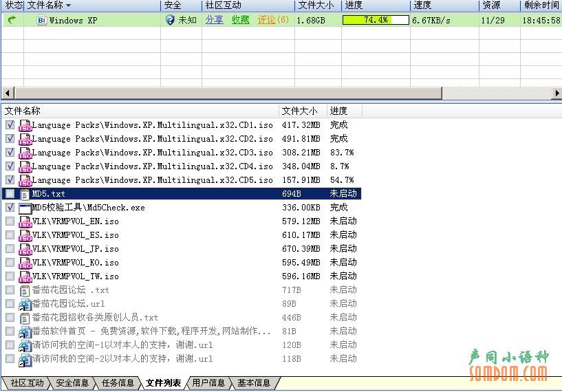The height and width of the screenshot is (392, 562).
Task: Sort tasks by the 剩余时间 column header
Action: click(x=541, y=6)
